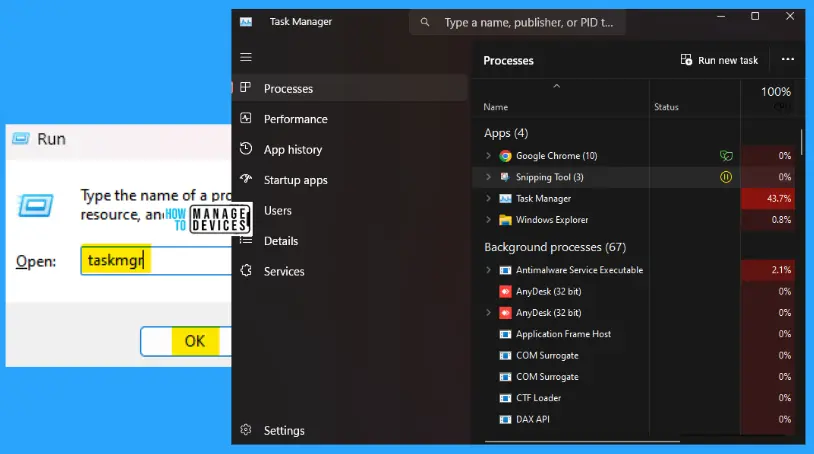Click the Background processes (67) group header

tap(555, 247)
